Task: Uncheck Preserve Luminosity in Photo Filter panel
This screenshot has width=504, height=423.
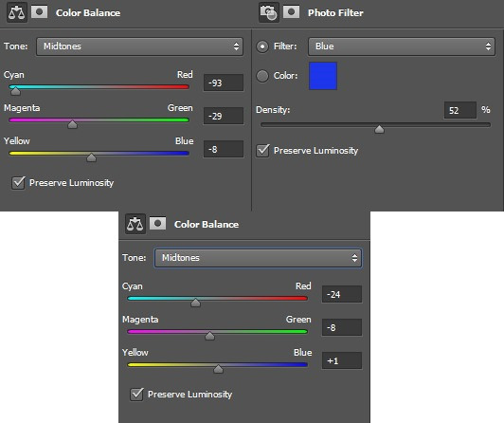Action: [263, 151]
